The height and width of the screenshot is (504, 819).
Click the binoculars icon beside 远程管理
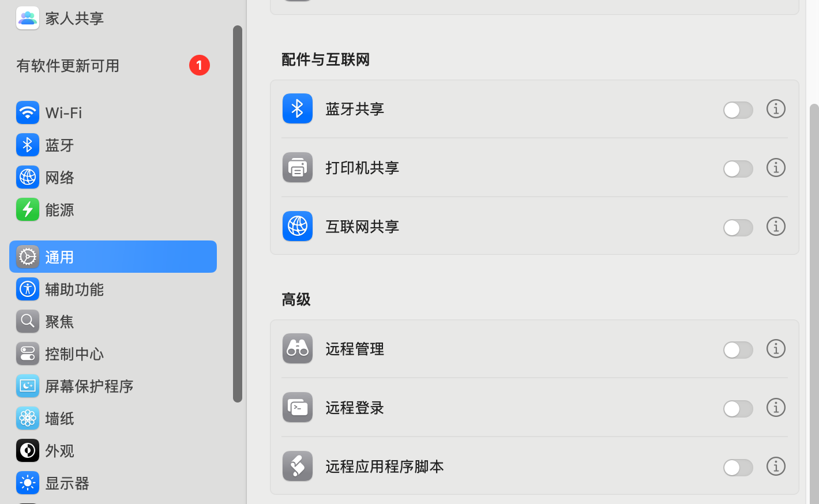[x=297, y=348]
